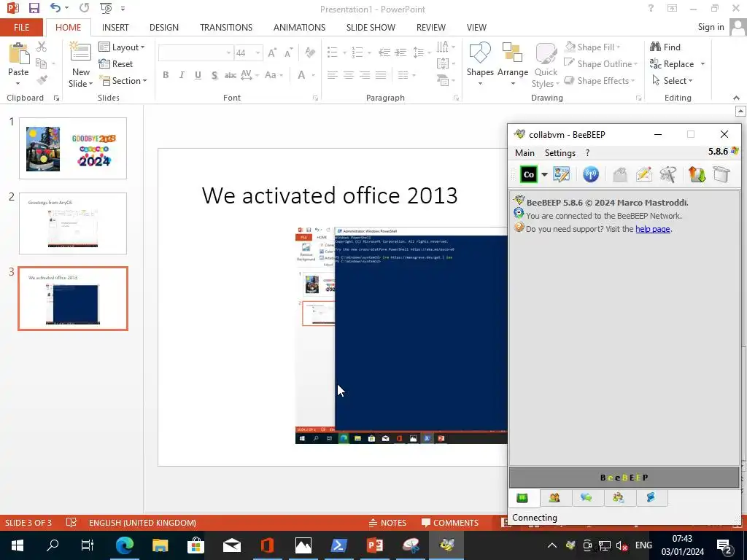Click the Reset slide button
Viewport: 747px width, 560px height.
tap(116, 64)
